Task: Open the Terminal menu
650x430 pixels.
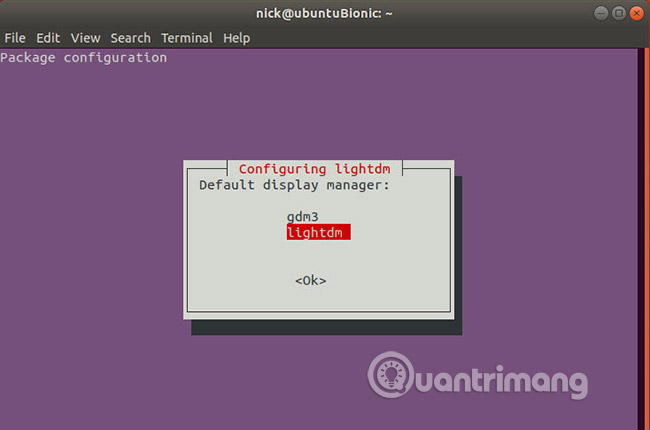Action: click(187, 38)
